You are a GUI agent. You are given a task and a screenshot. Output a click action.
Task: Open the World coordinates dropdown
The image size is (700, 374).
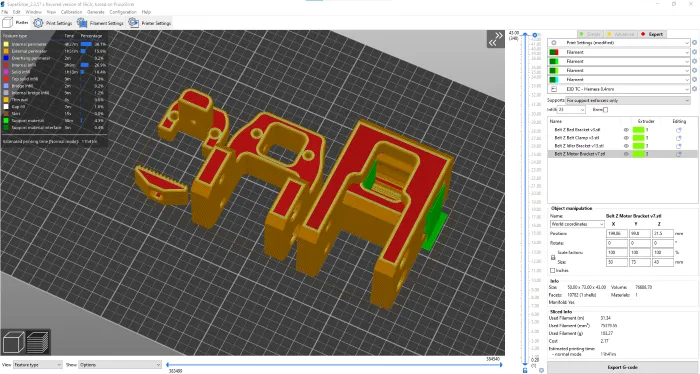click(577, 224)
